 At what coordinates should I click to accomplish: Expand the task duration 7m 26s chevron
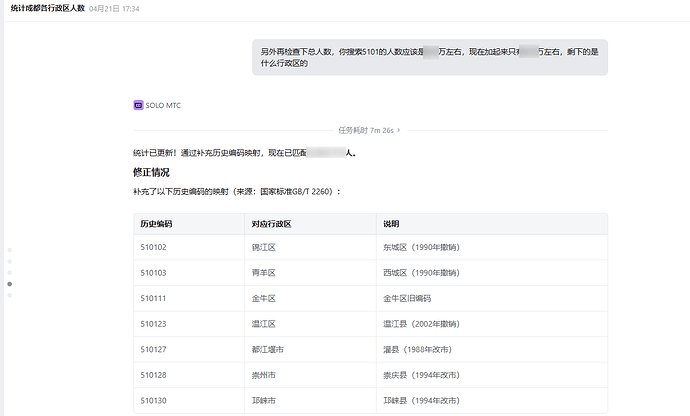pyautogui.click(x=399, y=130)
